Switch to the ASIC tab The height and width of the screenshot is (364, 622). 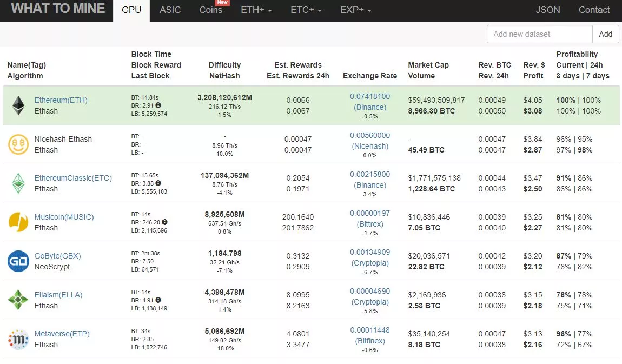pyautogui.click(x=170, y=10)
